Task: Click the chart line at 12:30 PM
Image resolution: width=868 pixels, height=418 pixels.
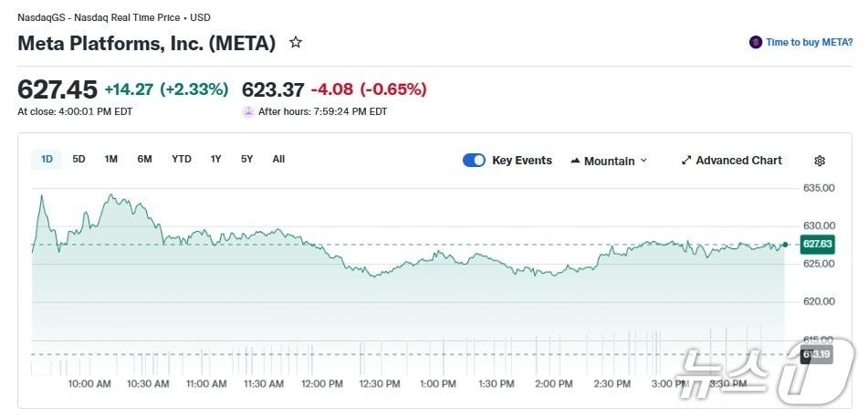Action: 381,274
